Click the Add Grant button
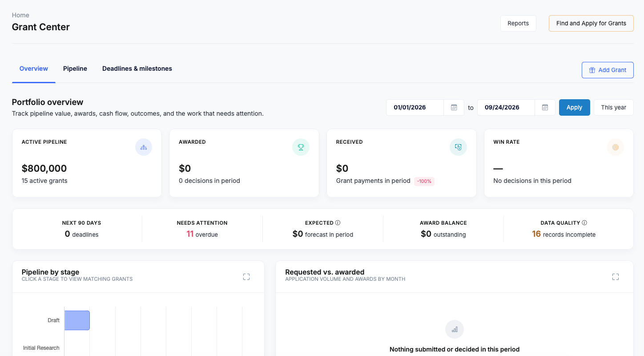644x356 pixels. (x=608, y=70)
